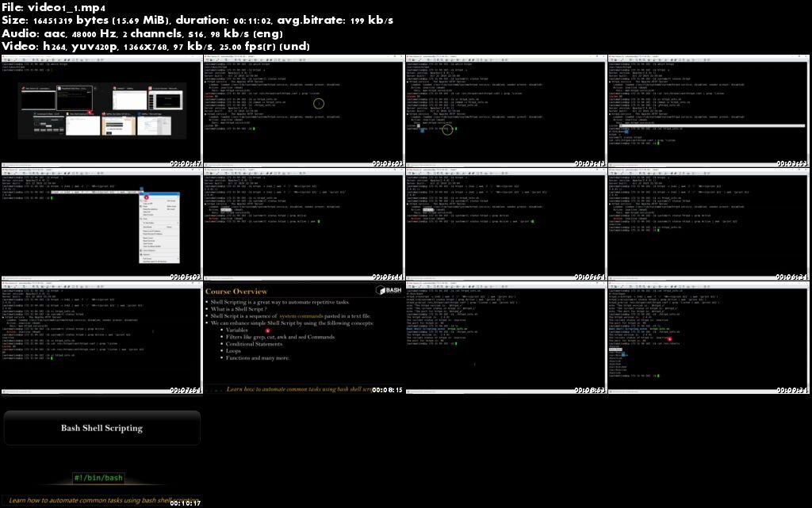Screen dimensions: 812x508
Task: Open the 00:10:17 title-card thumbnail
Action: [x=101, y=452]
